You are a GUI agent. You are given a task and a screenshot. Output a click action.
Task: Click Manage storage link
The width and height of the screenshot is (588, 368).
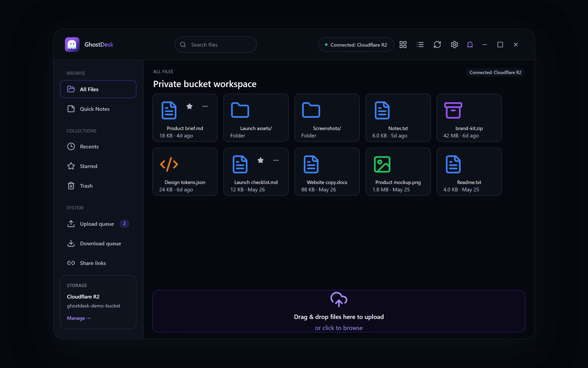pos(79,318)
